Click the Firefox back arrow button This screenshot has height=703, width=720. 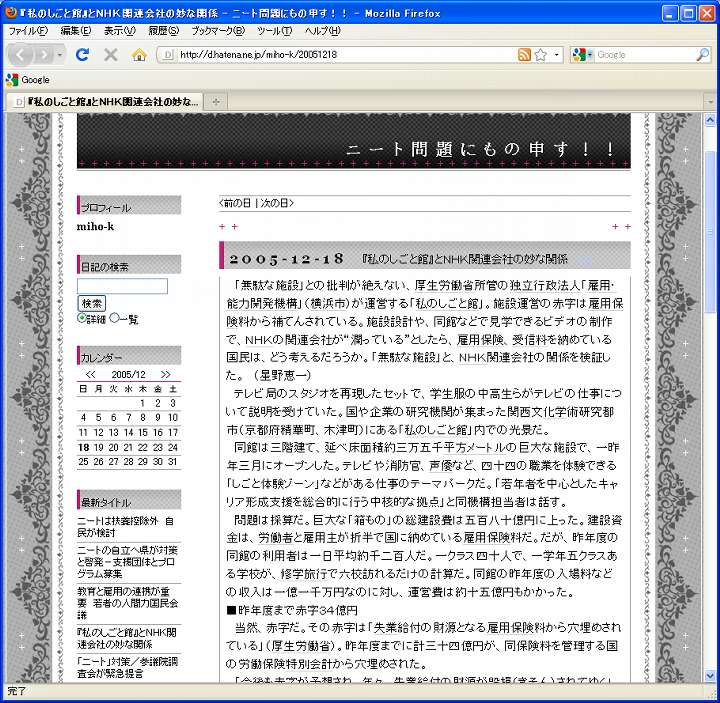click(x=22, y=54)
